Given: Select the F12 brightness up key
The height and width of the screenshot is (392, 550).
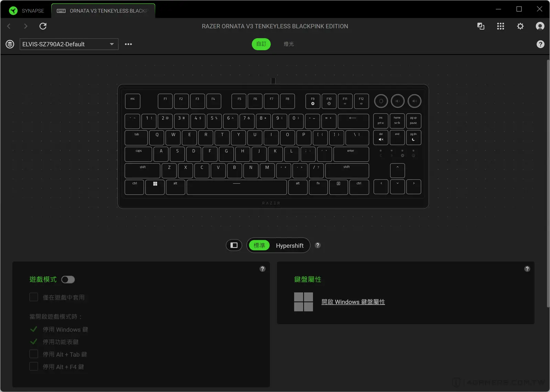Looking at the screenshot, I should pos(361,101).
